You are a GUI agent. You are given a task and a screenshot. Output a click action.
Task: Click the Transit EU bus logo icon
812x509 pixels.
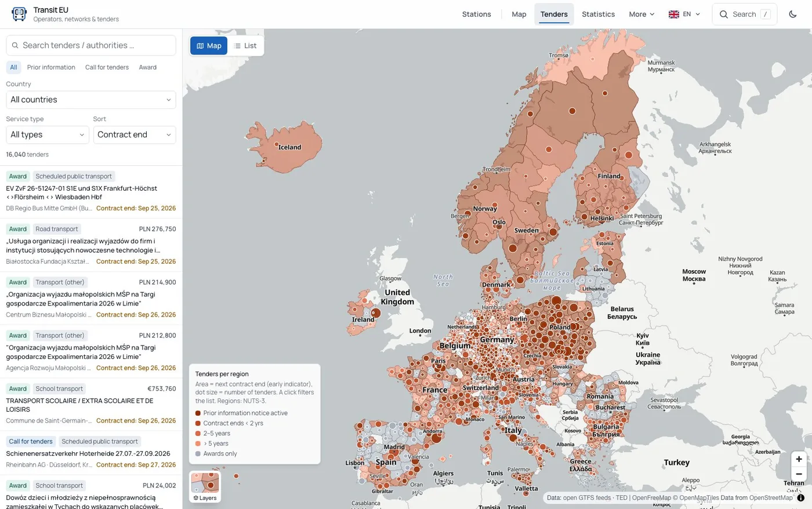click(19, 14)
